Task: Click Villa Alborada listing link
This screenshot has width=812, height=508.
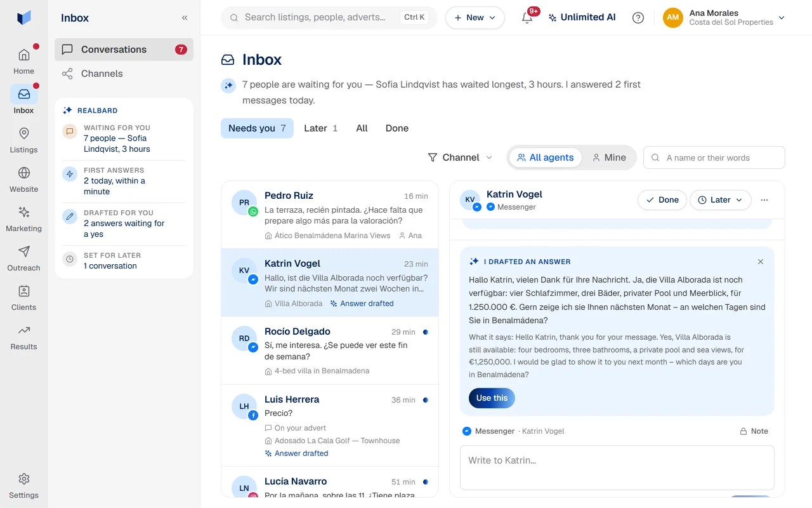Action: coord(294,304)
